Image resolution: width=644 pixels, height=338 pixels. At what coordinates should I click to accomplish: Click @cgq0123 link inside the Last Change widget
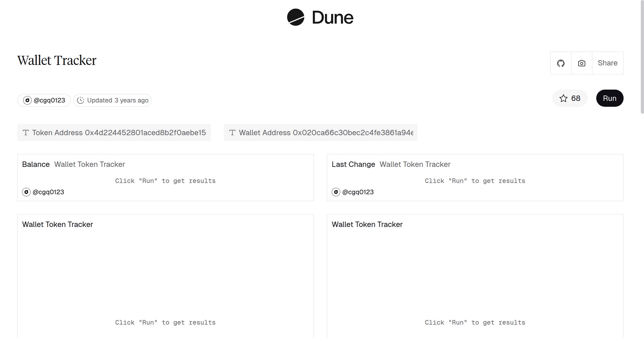coord(358,192)
